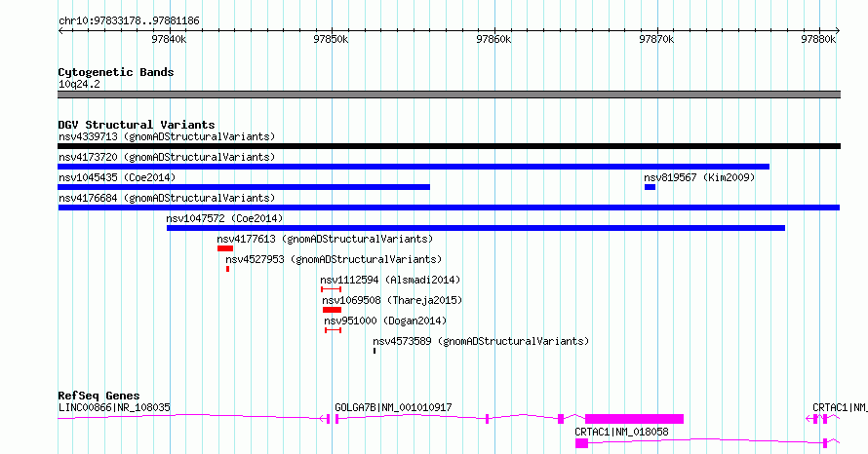Open nsv4177613 (gnomADStructuralVariants) label
The width and height of the screenshot is (868, 454).
point(325,239)
